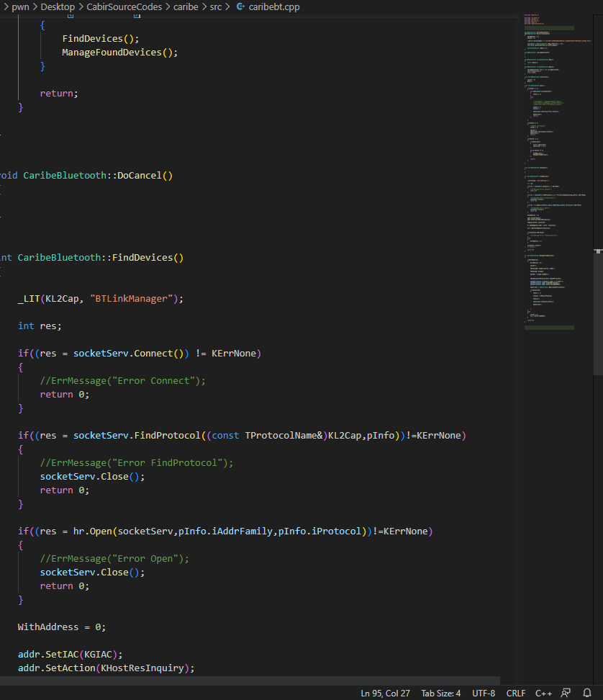Click comment '//ErrMessage("Error Open");'
This screenshot has height=700, width=603.
[114, 558]
